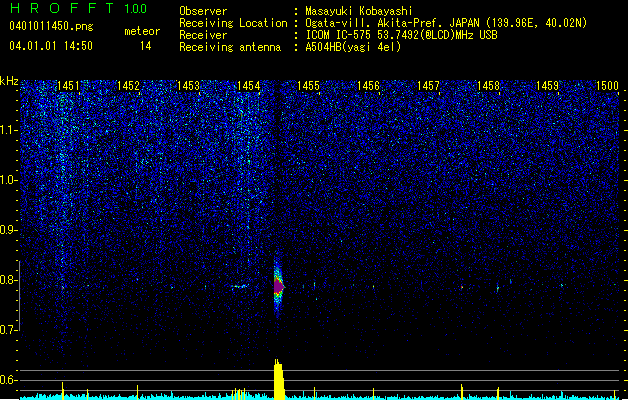Screen dimensions: 629x400
Task: Click the date stamp 04.01.01 14:50
Action: tap(51, 46)
